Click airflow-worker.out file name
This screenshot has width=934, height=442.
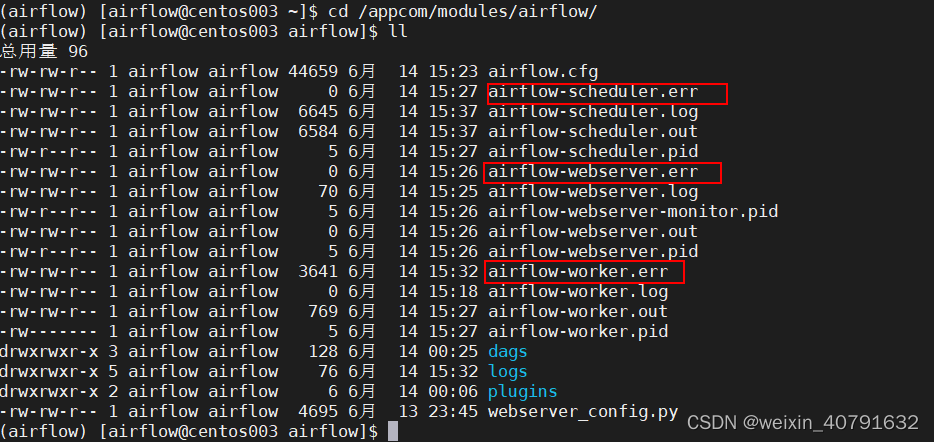(x=578, y=312)
